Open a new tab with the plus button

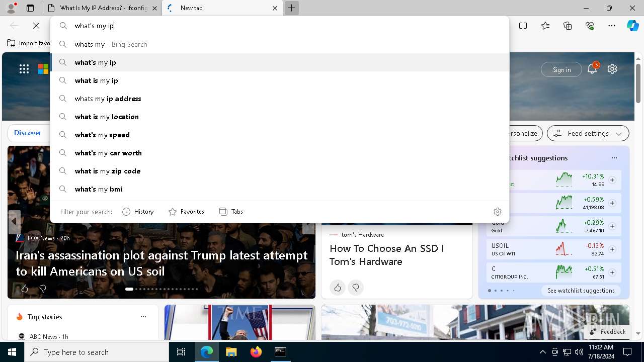291,8
